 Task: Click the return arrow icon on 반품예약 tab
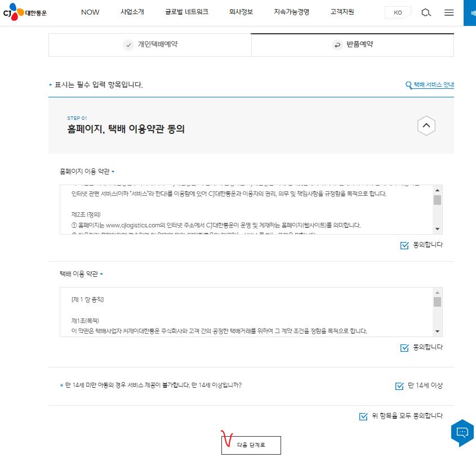click(336, 43)
